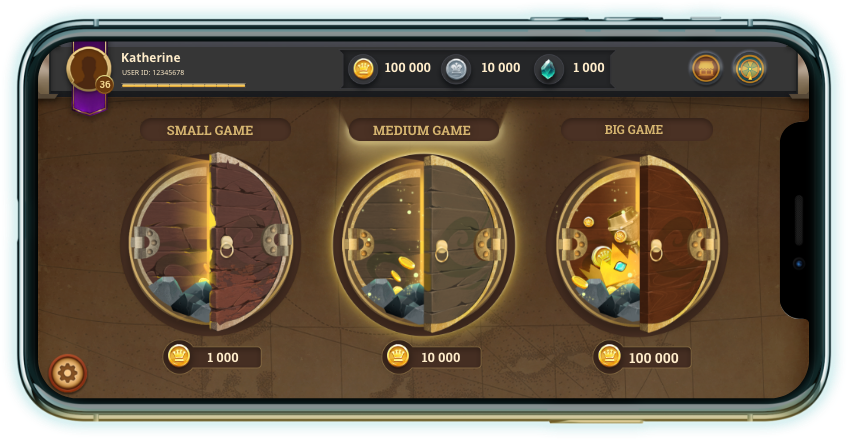Select the Big Game label
848x440 pixels.
[634, 130]
